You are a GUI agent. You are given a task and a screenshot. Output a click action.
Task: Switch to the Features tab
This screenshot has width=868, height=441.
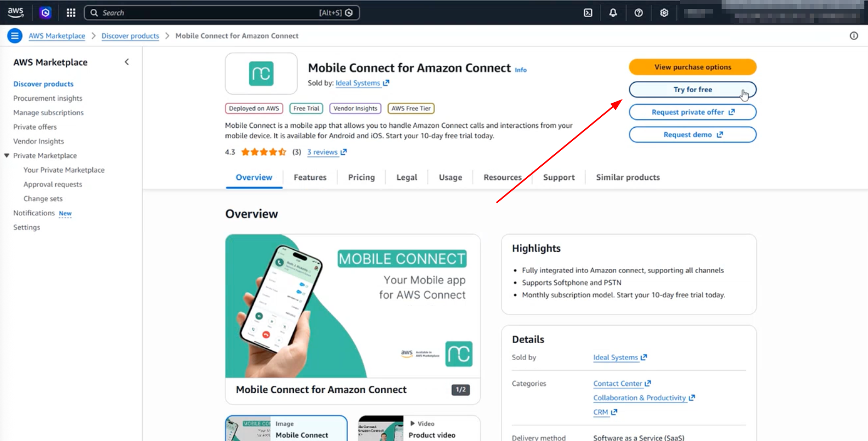tap(310, 177)
